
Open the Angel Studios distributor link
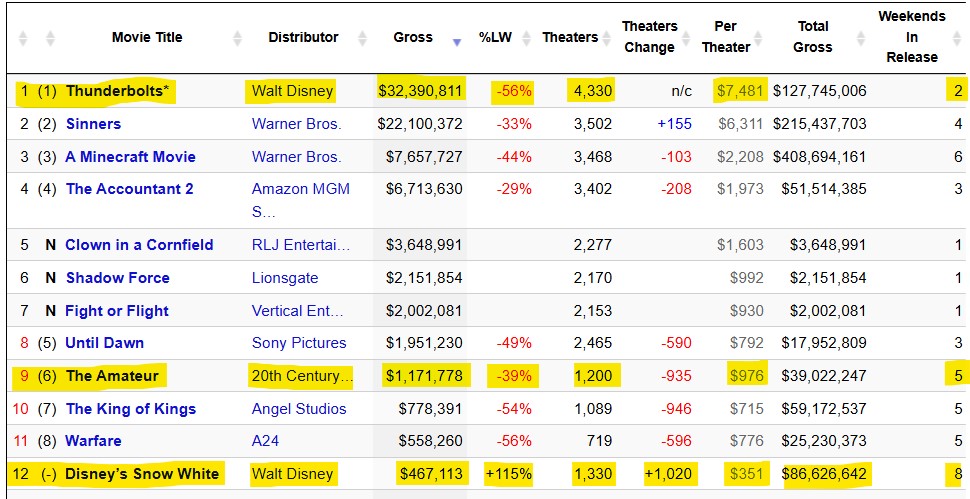[299, 409]
